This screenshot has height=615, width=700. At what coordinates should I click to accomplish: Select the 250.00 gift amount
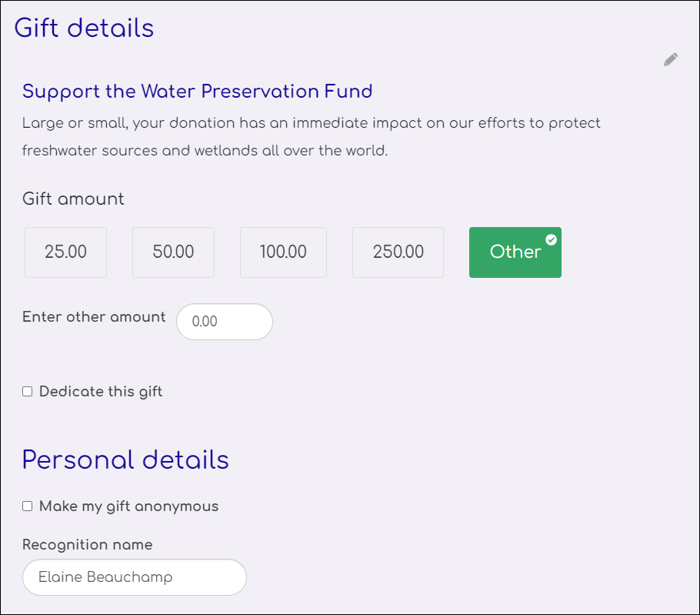[x=398, y=252]
